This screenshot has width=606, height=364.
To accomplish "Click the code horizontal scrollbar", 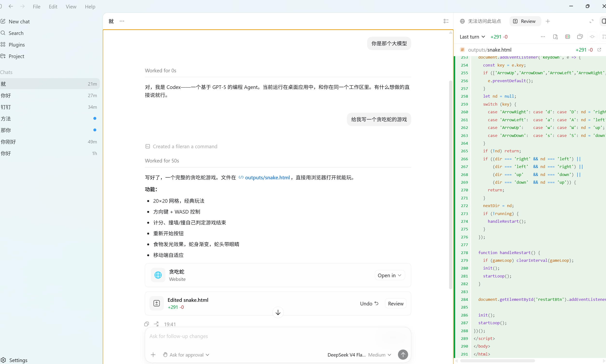I will pos(497,361).
